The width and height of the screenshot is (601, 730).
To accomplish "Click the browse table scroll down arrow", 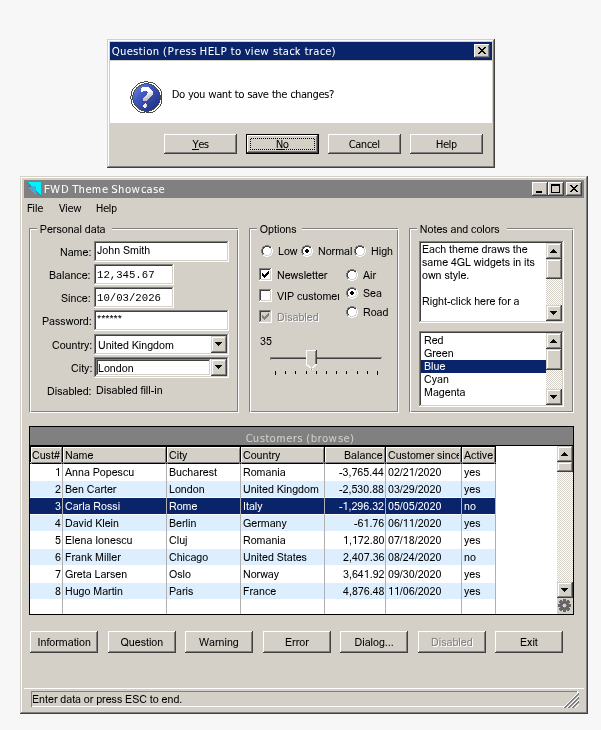I will tap(564, 590).
